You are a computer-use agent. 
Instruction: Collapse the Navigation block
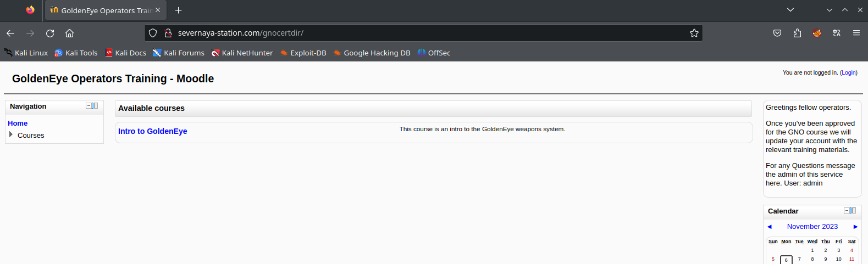89,106
